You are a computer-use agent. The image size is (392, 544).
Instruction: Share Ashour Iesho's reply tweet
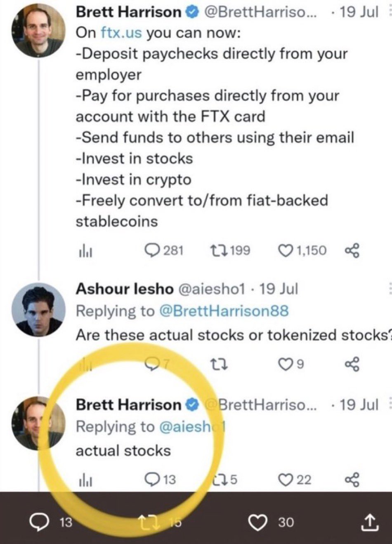tap(352, 364)
